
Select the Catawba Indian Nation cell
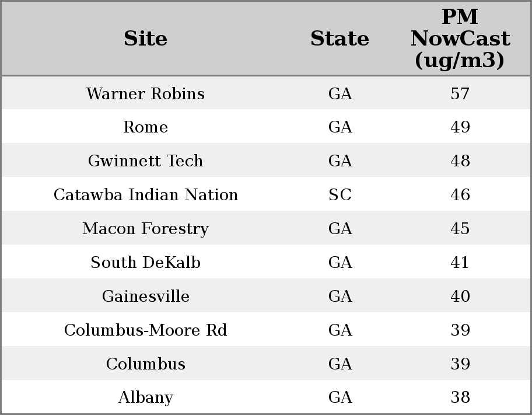(145, 195)
